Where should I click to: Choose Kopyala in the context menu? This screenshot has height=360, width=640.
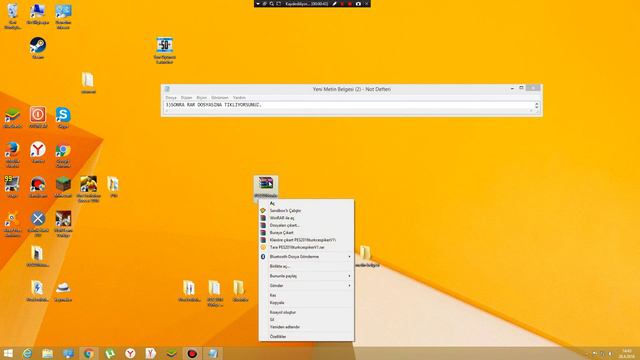tap(307, 303)
